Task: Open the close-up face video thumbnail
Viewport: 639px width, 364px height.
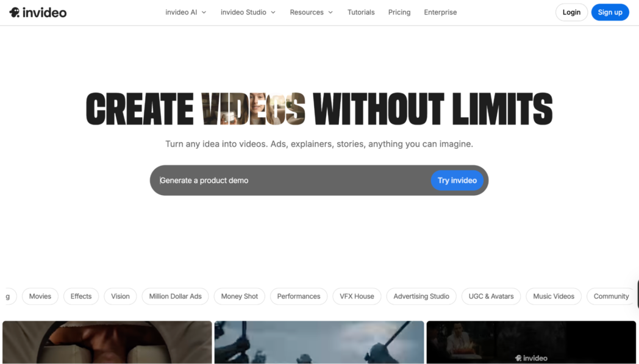Action: [107, 342]
